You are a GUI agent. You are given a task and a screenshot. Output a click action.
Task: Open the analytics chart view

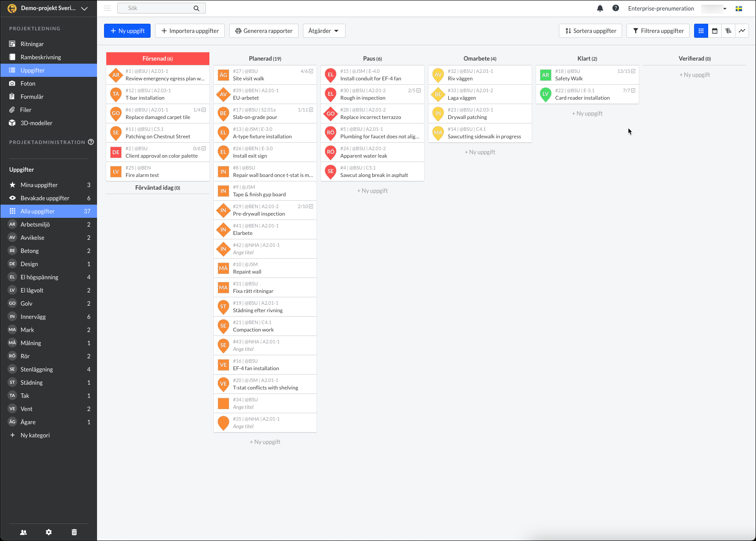742,31
